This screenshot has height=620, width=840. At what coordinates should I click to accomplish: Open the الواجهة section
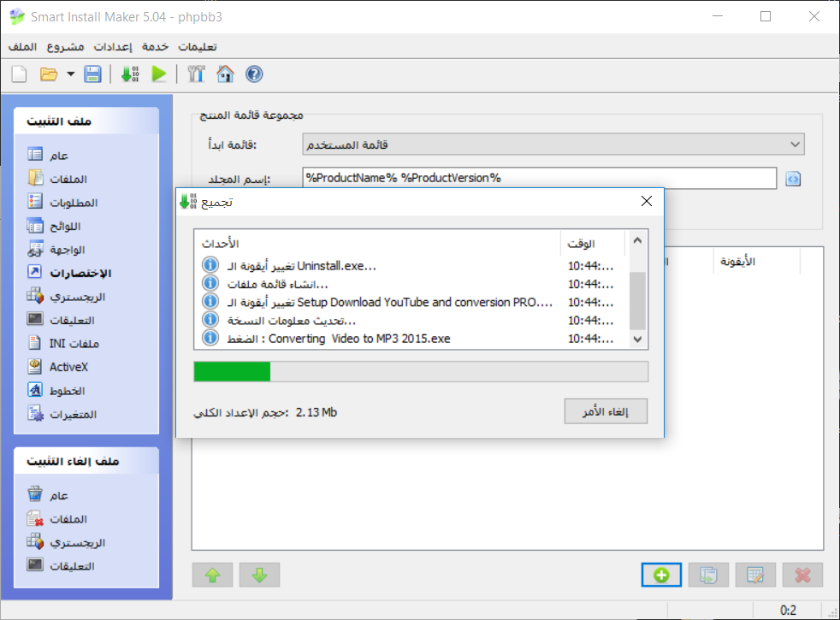(56, 250)
